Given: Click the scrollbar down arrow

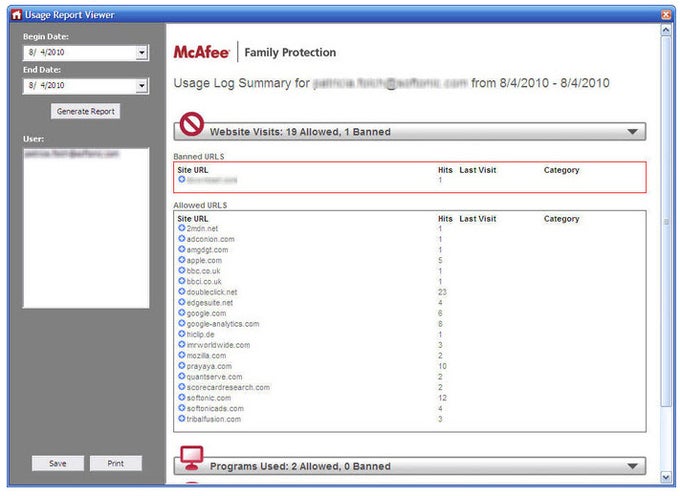Looking at the screenshot, I should pyautogui.click(x=666, y=477).
